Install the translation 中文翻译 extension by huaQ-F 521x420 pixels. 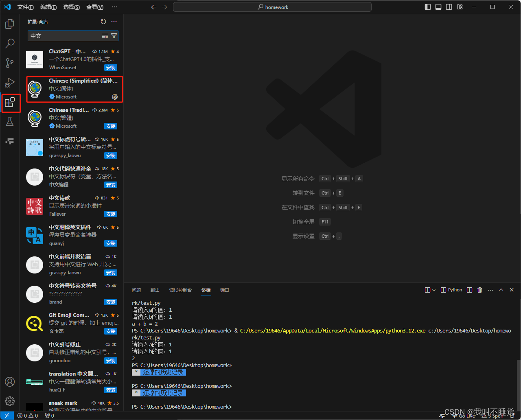point(111,390)
